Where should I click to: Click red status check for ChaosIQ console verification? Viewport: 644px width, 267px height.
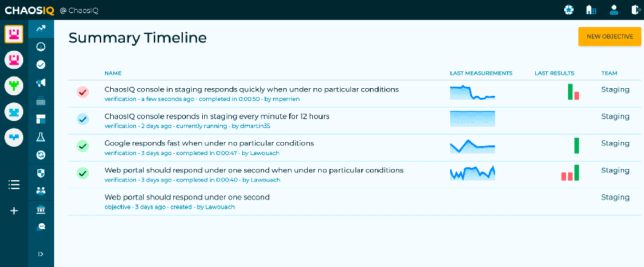83,92
